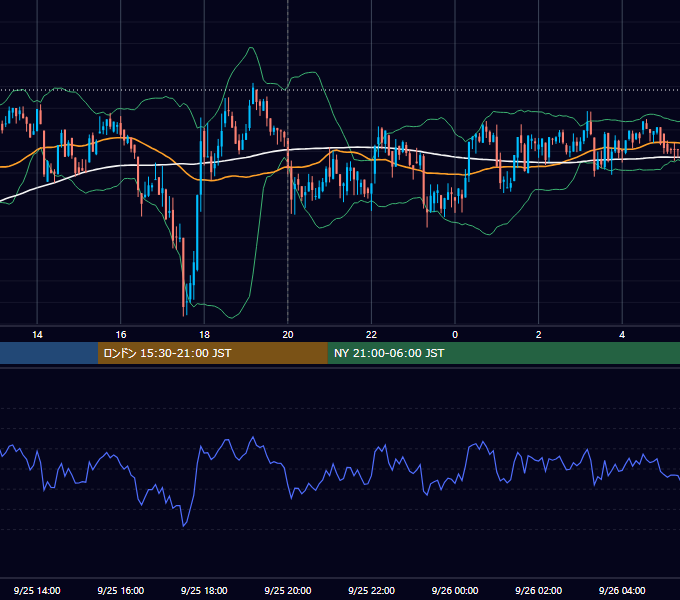Screen dimensions: 680x600
Task: Click the 9/26 02:00 date label
Action: point(538,590)
